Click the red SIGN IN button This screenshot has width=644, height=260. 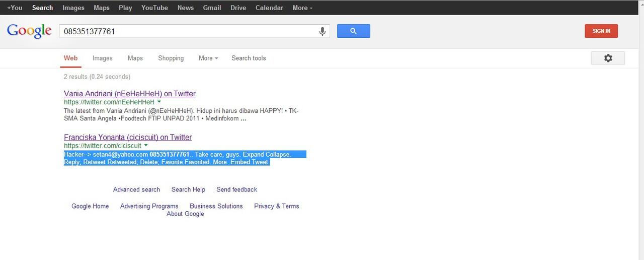(x=601, y=31)
